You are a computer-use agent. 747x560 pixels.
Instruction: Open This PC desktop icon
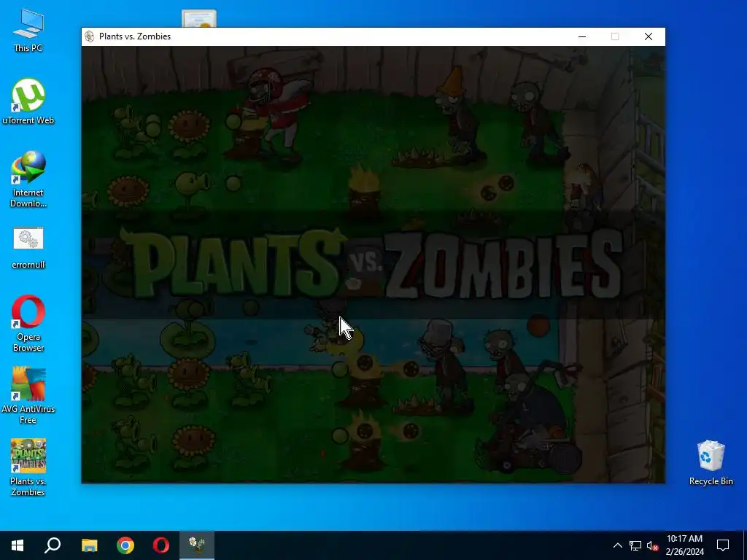click(28, 30)
